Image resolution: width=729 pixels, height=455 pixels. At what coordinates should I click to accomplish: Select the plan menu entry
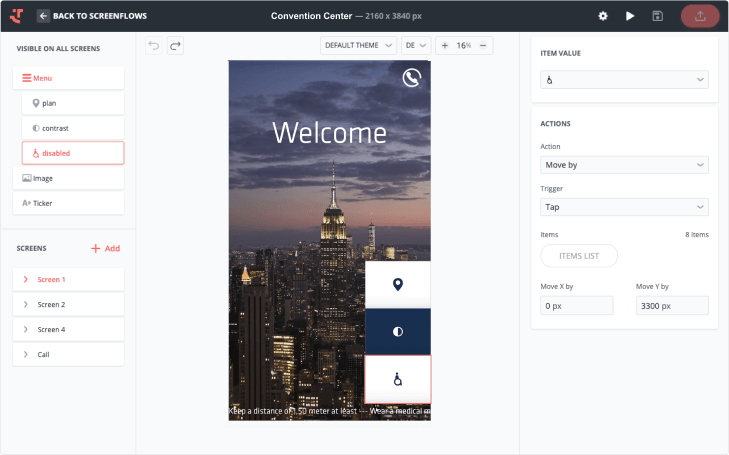coord(73,103)
